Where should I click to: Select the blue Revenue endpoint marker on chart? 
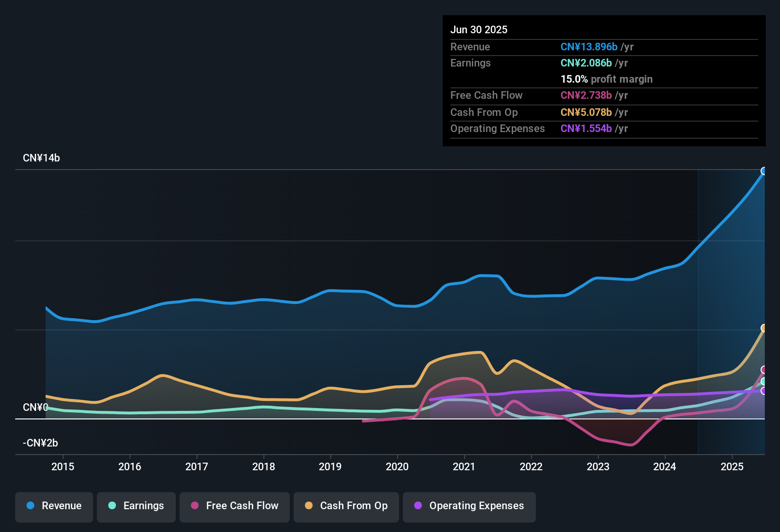(x=763, y=171)
